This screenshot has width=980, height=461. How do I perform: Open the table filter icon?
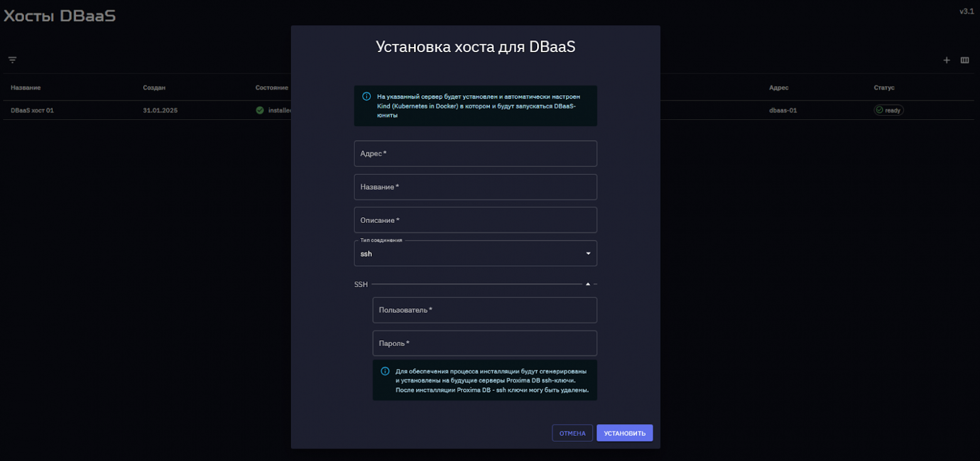click(12, 60)
